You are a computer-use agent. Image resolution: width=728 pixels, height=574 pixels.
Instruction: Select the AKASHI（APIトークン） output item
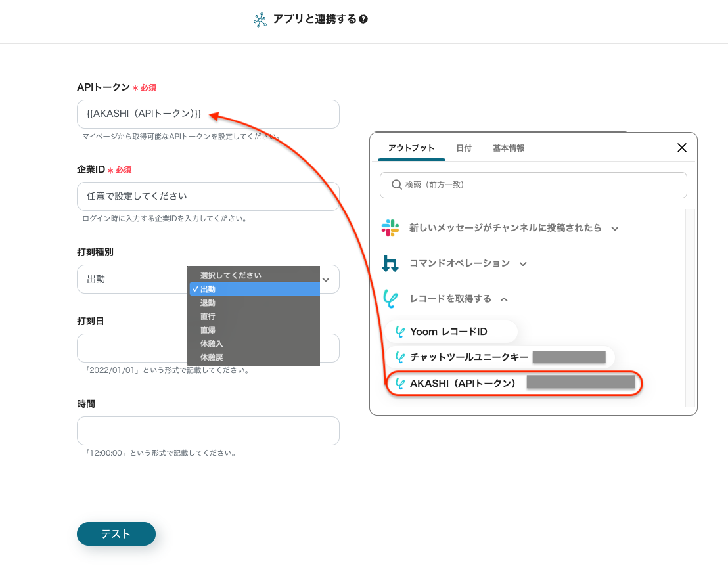point(463,384)
